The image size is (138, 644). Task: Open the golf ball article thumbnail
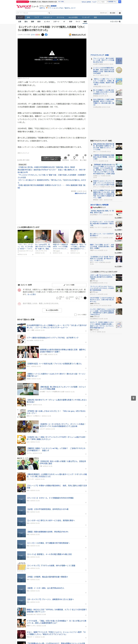click(26, 236)
